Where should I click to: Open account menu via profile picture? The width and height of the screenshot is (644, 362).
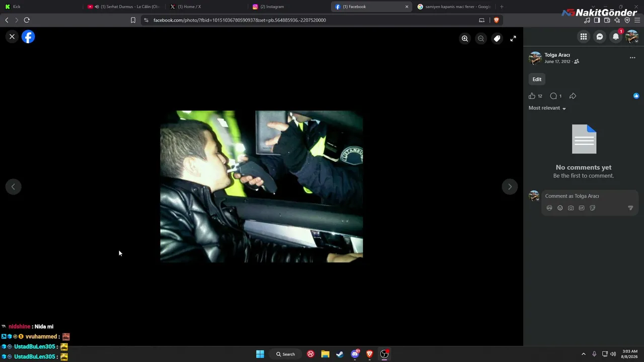(x=632, y=37)
